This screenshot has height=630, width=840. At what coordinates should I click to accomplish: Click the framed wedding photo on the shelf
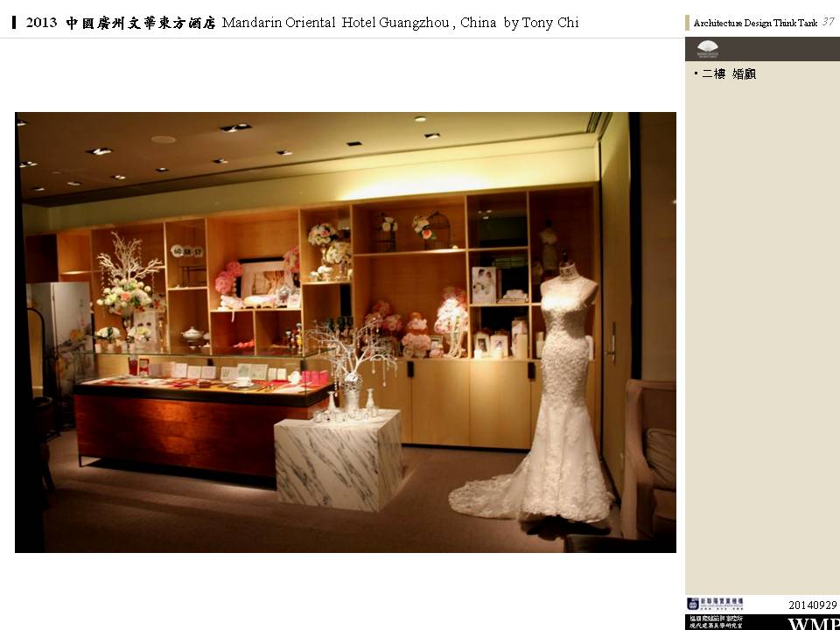coord(265,278)
